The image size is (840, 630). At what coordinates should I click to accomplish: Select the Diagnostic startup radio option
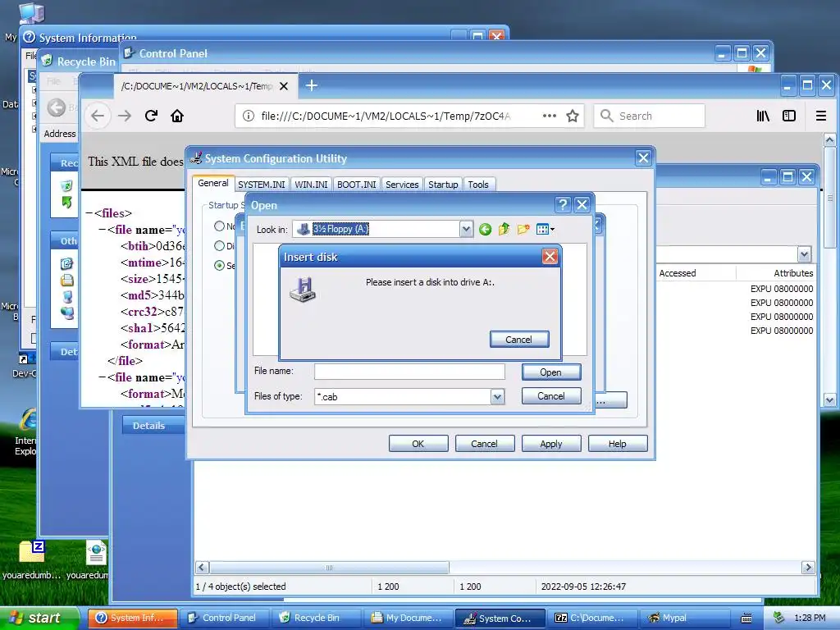(219, 246)
